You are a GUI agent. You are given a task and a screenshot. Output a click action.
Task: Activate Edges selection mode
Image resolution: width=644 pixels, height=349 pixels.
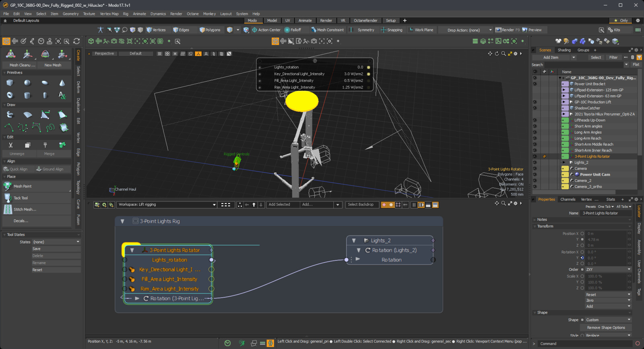(181, 30)
